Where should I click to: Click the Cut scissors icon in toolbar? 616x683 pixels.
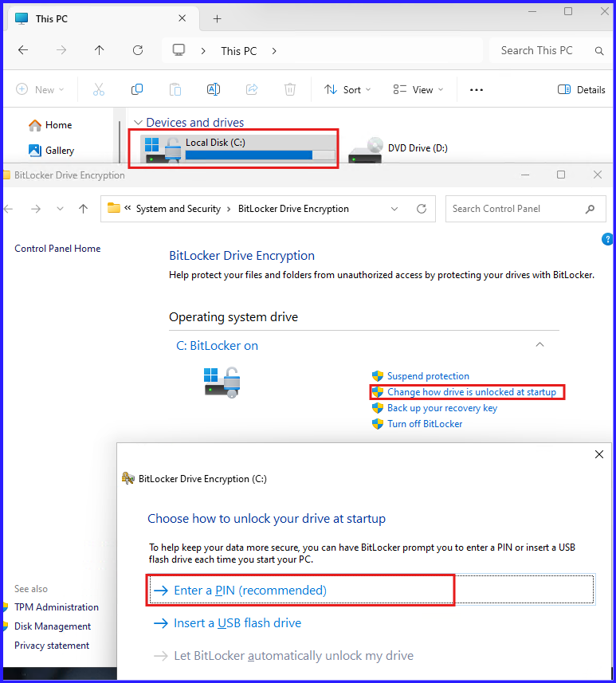[x=99, y=90]
